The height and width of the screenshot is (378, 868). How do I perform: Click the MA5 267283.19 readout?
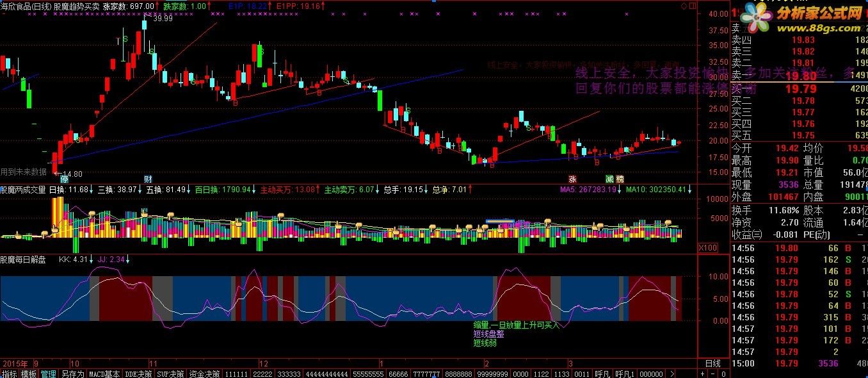590,190
